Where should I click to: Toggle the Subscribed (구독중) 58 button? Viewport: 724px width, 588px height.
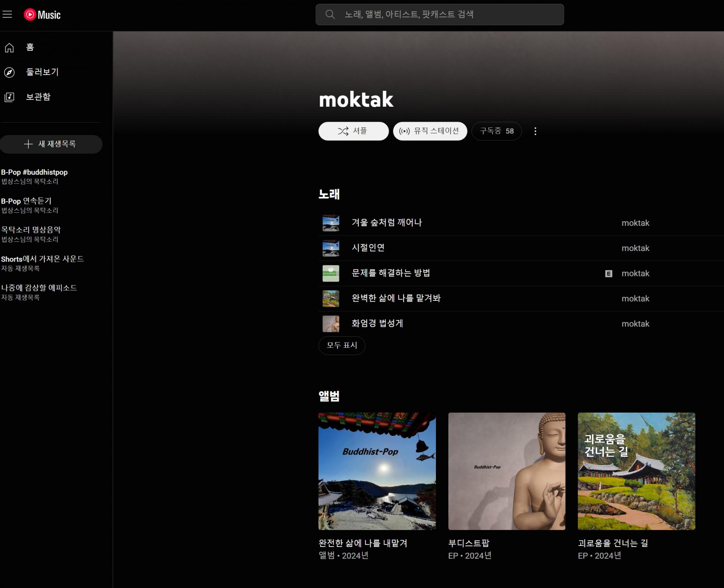pyautogui.click(x=496, y=131)
